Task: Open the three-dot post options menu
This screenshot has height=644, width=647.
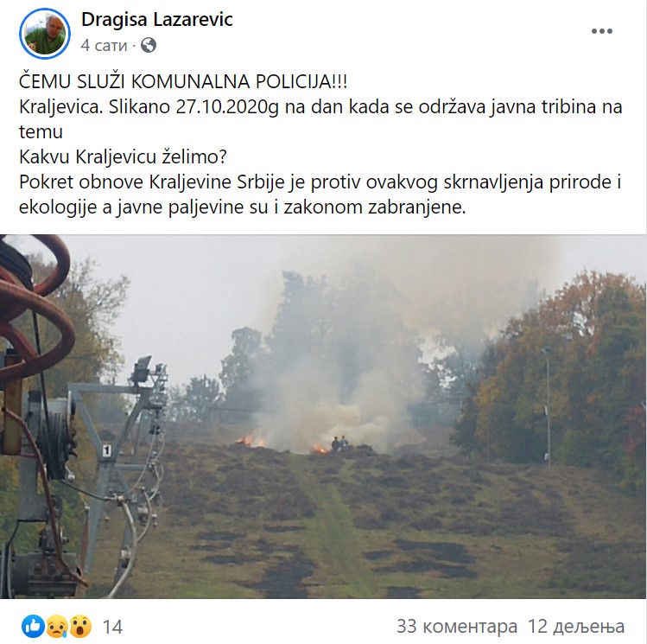Action: pos(601,31)
